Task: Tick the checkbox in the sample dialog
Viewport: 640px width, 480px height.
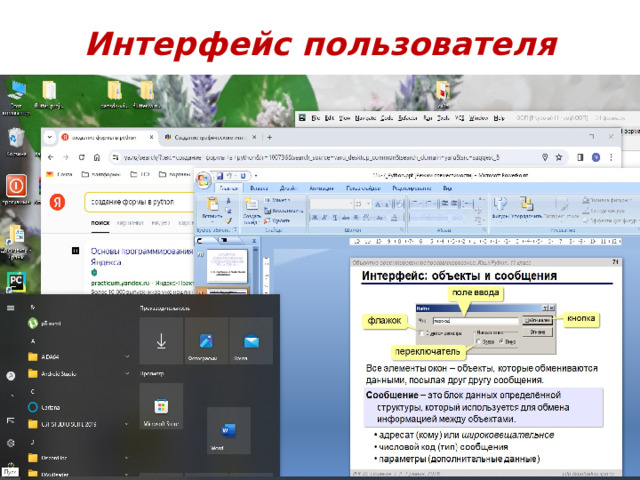Action: coord(422,333)
